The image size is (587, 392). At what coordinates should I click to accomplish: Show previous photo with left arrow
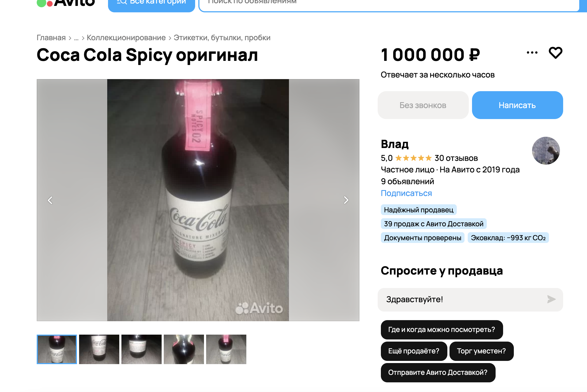[x=50, y=200]
